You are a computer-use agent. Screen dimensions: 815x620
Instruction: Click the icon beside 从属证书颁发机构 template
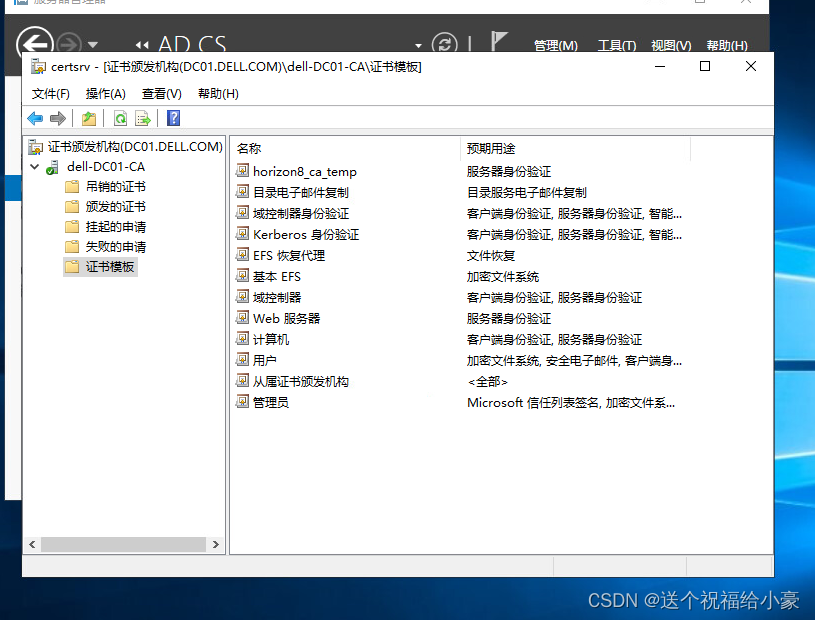(242, 380)
